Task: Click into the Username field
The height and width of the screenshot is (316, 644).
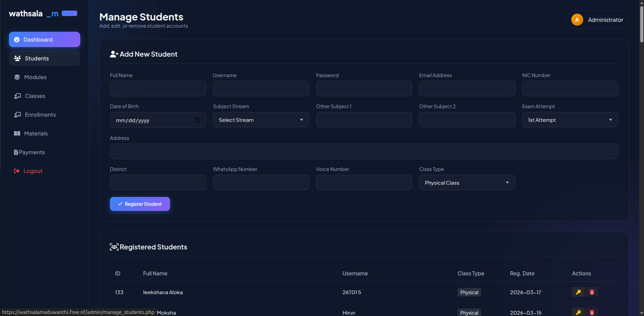Action: (261, 88)
